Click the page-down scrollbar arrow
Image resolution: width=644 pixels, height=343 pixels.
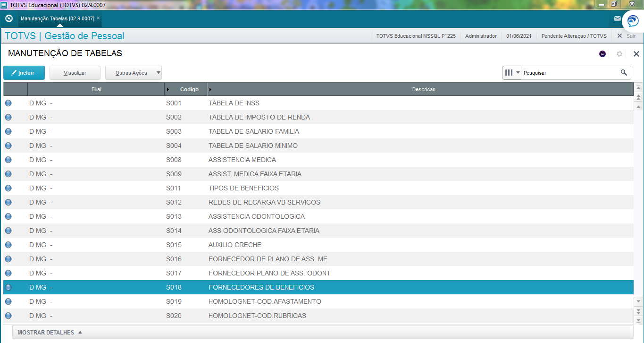point(638,311)
